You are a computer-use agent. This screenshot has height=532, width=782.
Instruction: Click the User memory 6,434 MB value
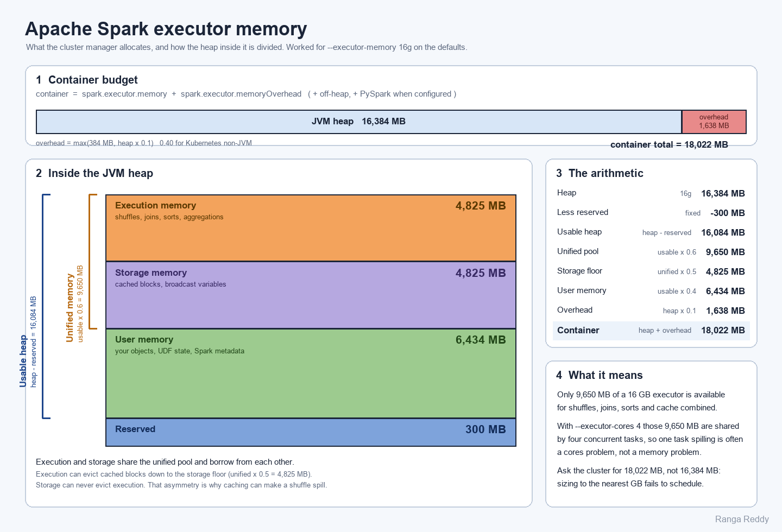pos(481,340)
